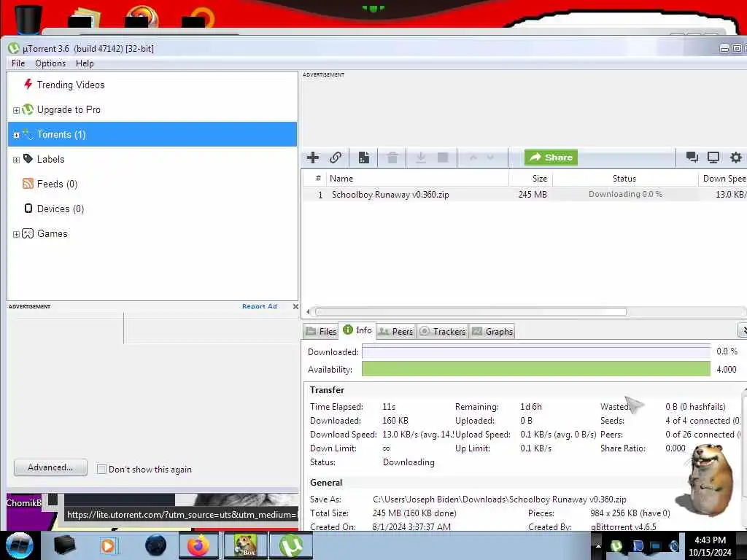
Task: Select Schoolboy Runaway v0.360.zip torrent row
Action: 524,194
